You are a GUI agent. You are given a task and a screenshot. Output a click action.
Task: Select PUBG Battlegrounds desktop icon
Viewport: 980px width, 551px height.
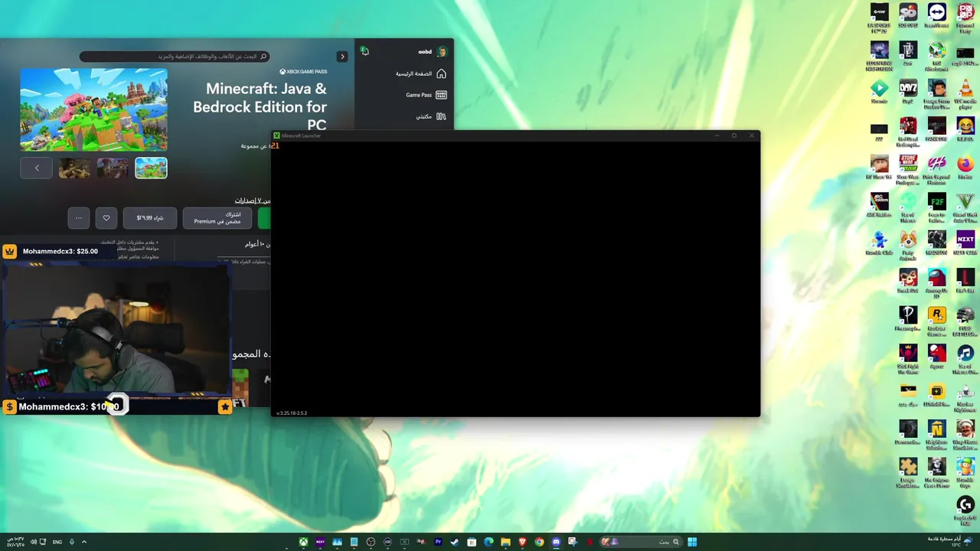[965, 320]
